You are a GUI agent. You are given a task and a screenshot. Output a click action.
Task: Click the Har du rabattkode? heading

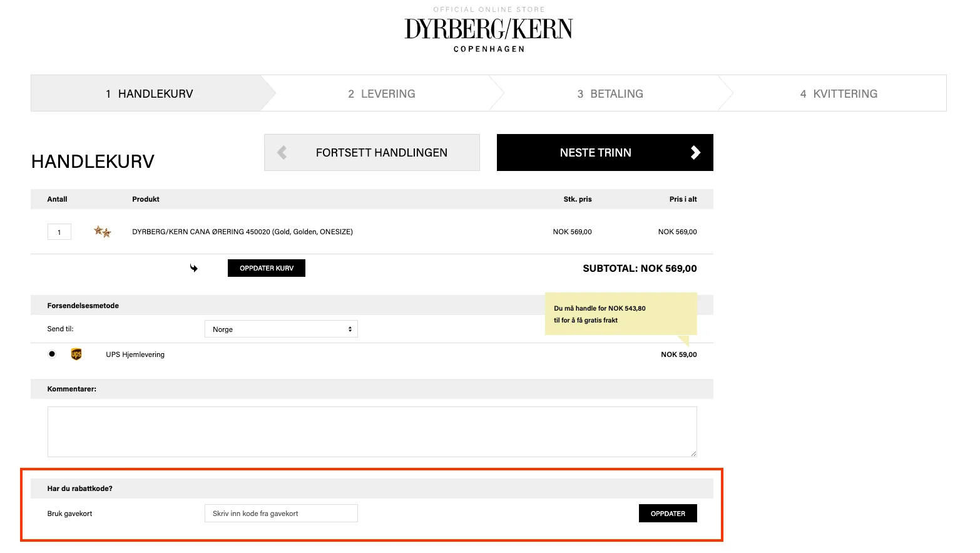coord(80,488)
